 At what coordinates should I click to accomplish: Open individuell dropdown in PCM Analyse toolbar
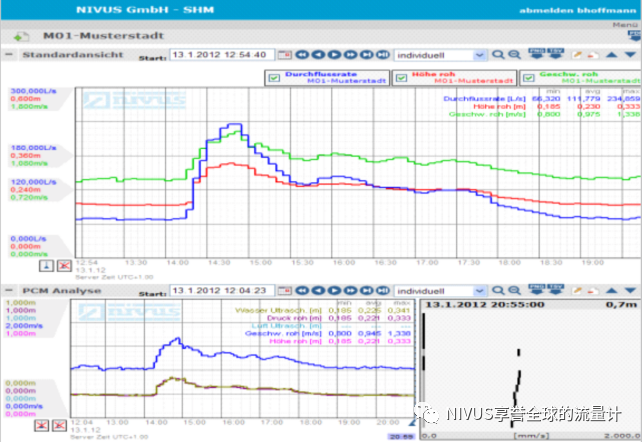[441, 291]
